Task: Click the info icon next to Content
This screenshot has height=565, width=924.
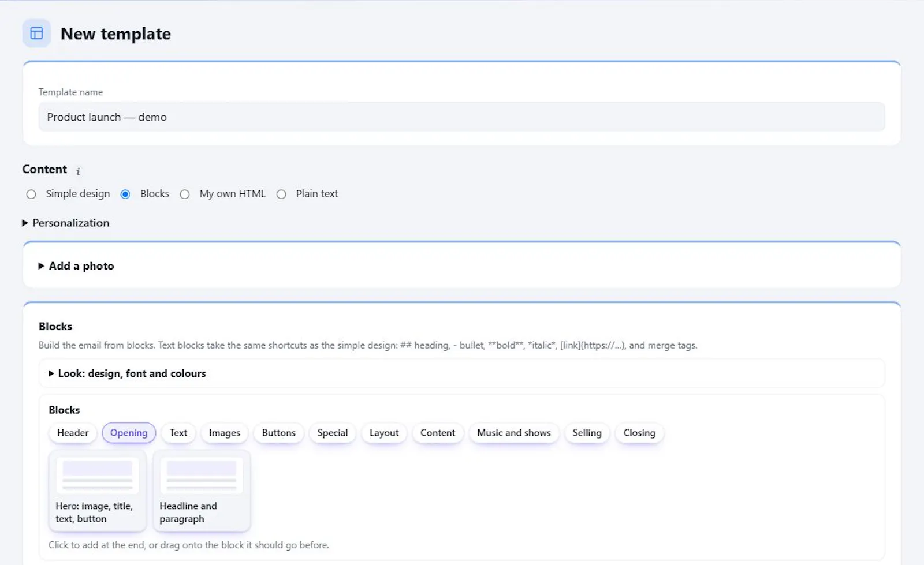Action: (78, 171)
